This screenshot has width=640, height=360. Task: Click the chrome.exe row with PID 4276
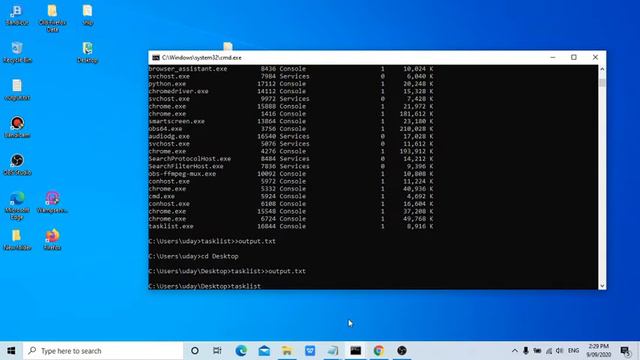click(x=291, y=151)
